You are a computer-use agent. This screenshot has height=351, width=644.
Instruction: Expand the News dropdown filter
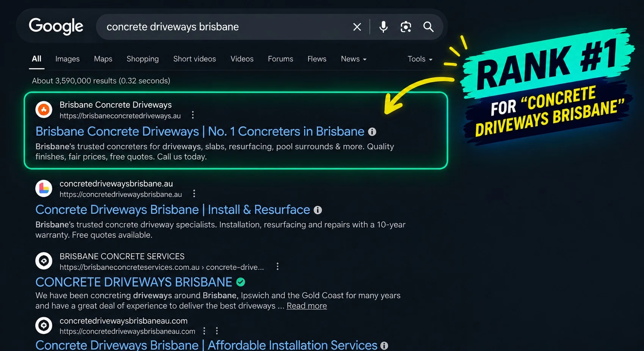coord(354,59)
